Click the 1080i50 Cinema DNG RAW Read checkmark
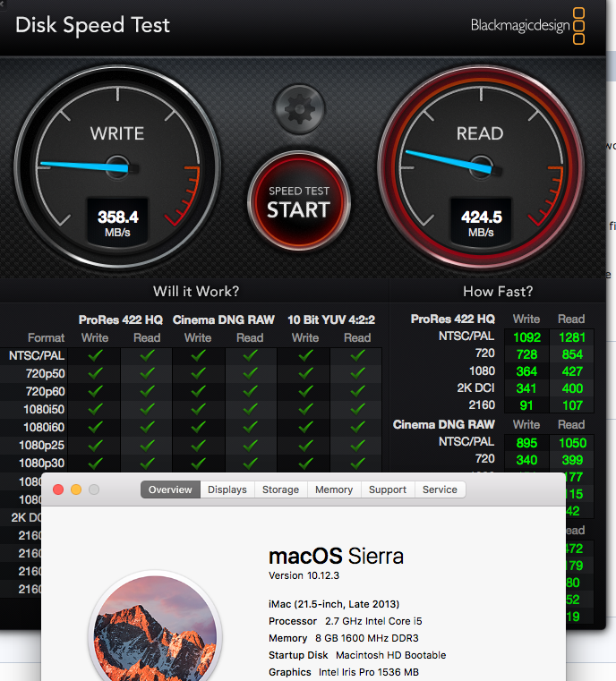Viewport: 616px width, 681px height. click(x=250, y=409)
